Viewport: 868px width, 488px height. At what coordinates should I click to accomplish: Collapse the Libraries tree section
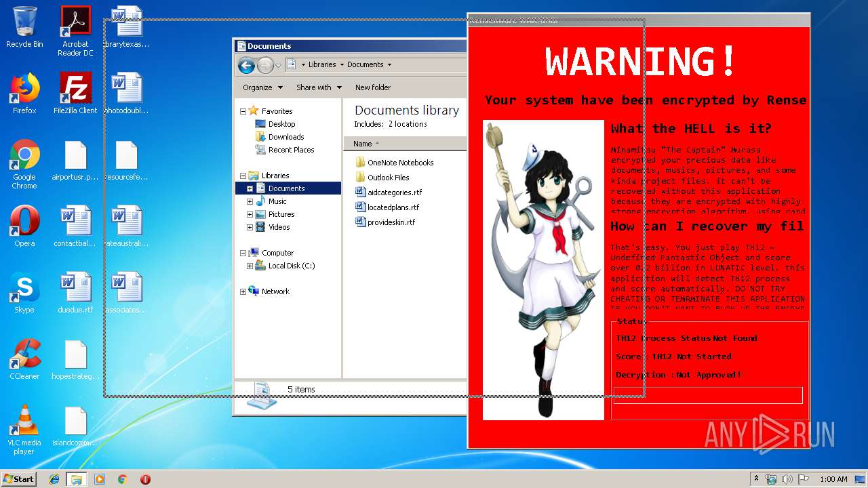tap(243, 176)
